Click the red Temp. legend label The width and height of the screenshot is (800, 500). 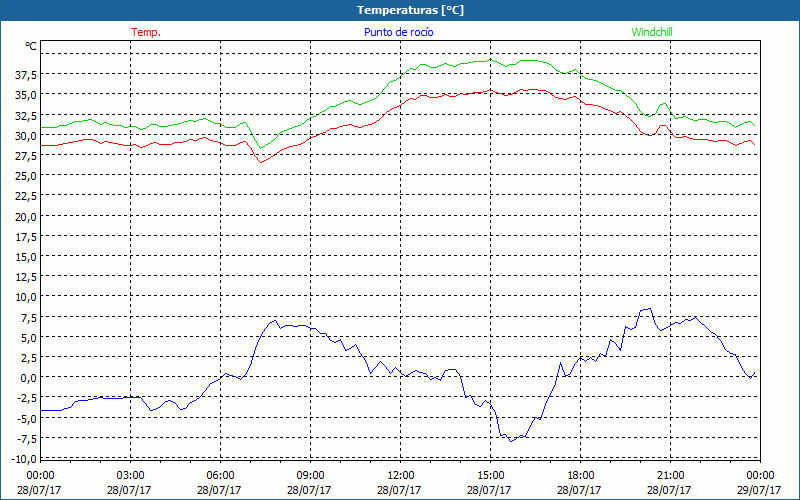point(146,32)
